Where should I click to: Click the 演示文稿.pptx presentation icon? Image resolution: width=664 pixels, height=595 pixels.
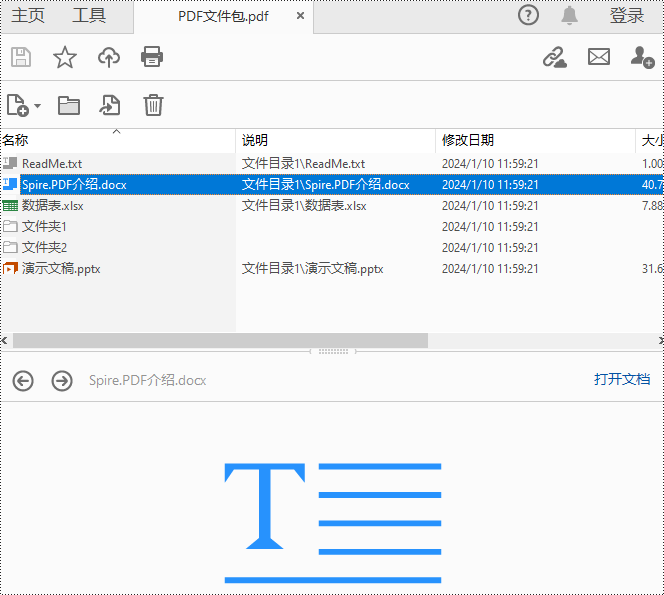point(10,268)
